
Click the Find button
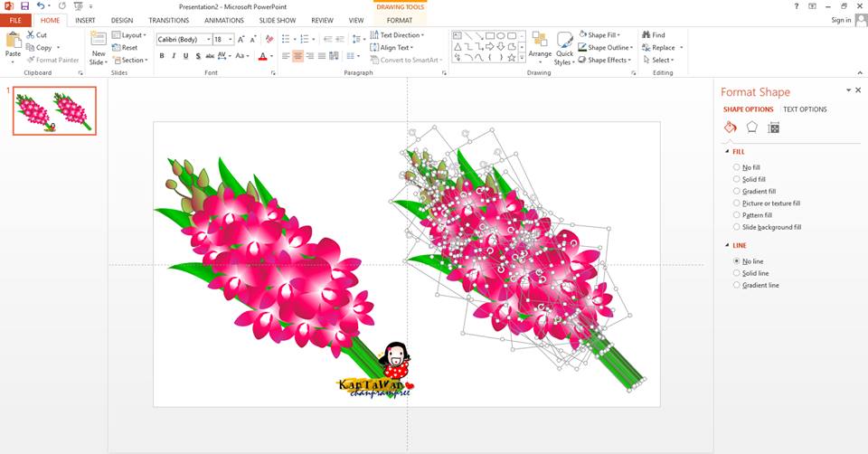654,35
